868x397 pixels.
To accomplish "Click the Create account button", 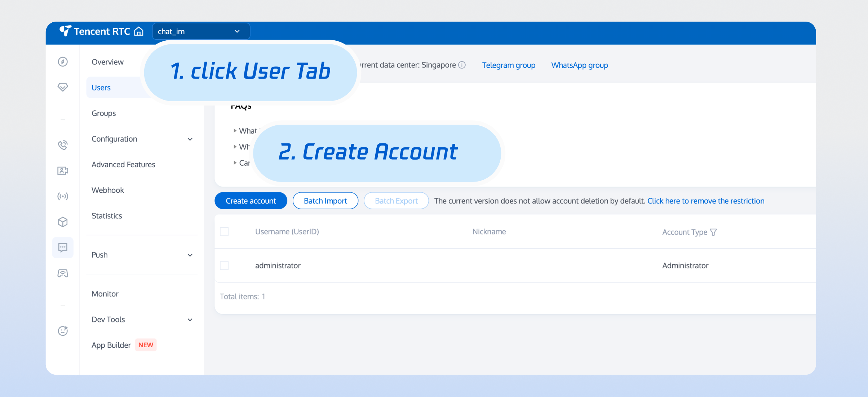I will 251,201.
